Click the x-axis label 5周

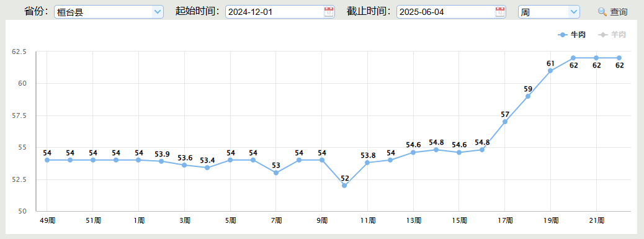point(230,220)
